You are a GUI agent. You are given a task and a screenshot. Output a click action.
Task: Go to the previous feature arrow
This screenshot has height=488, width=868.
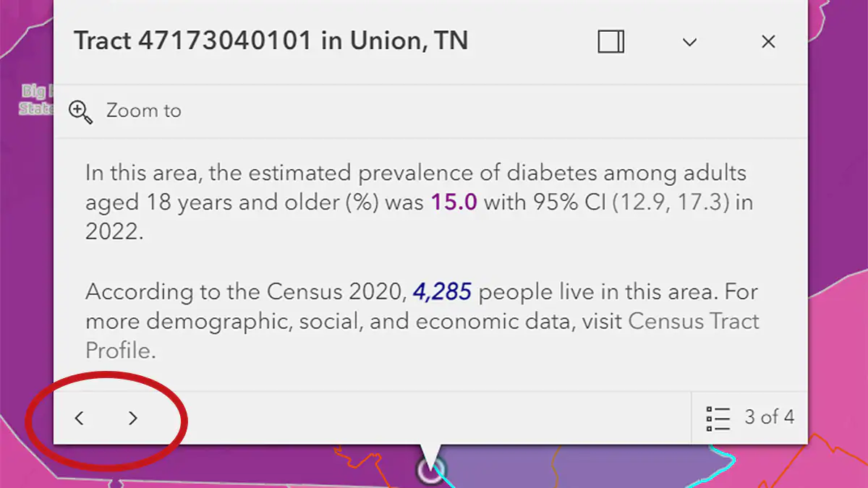point(80,418)
